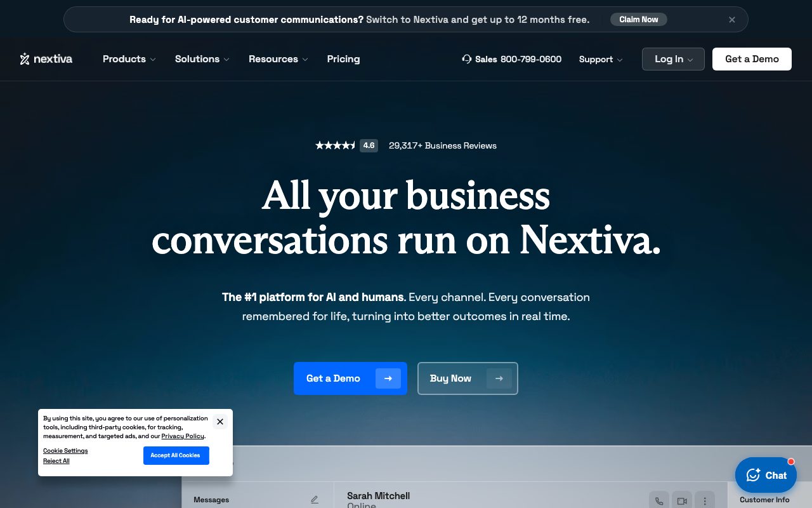Call Sales at 800-799-0600
Viewport: 812px width, 508px height.
[x=512, y=59]
